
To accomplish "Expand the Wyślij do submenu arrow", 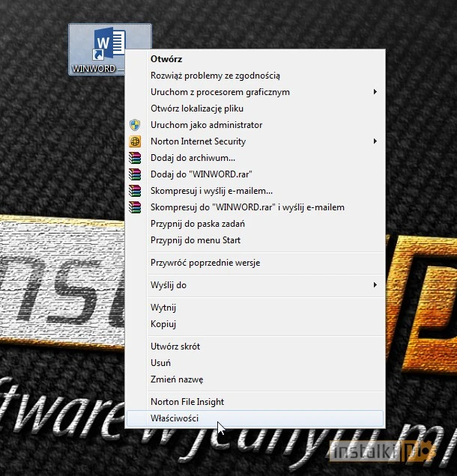I will click(375, 285).
